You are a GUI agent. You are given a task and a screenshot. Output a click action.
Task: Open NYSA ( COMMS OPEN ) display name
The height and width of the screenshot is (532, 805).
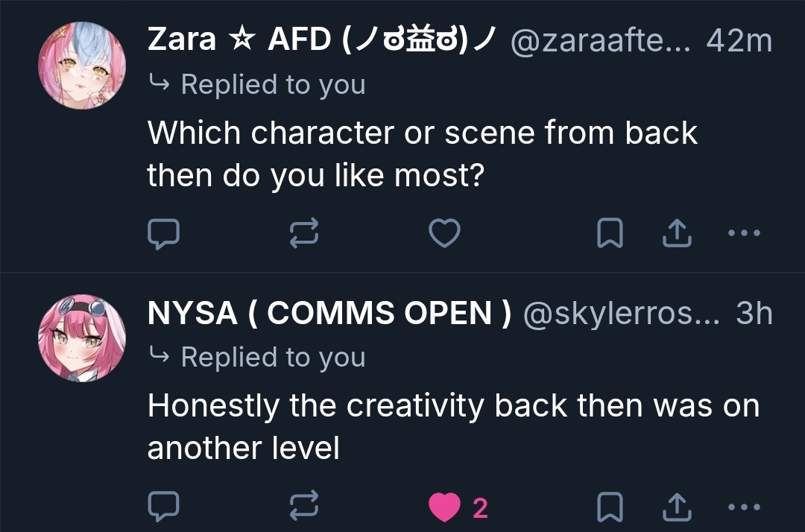[329, 314]
